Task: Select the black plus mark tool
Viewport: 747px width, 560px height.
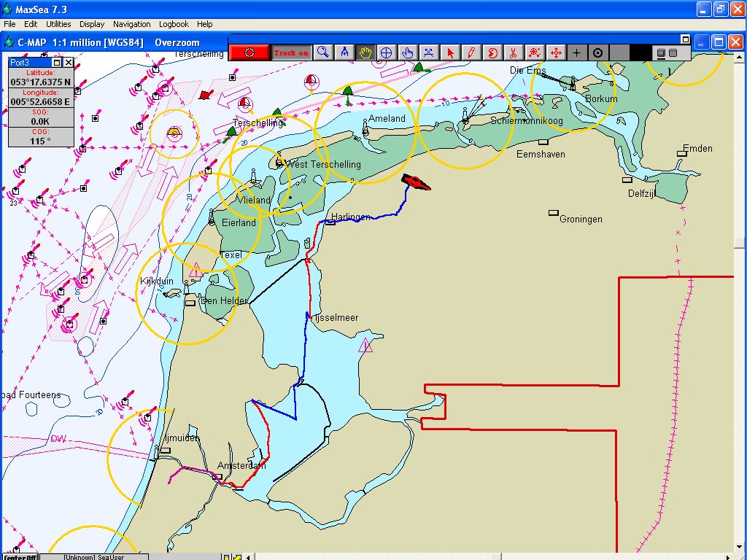Action: point(576,52)
